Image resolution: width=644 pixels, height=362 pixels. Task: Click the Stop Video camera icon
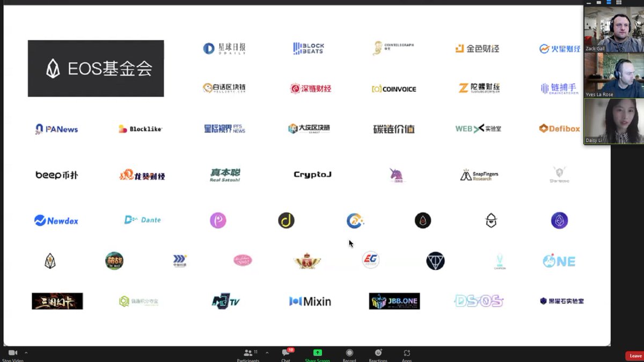[x=13, y=353]
